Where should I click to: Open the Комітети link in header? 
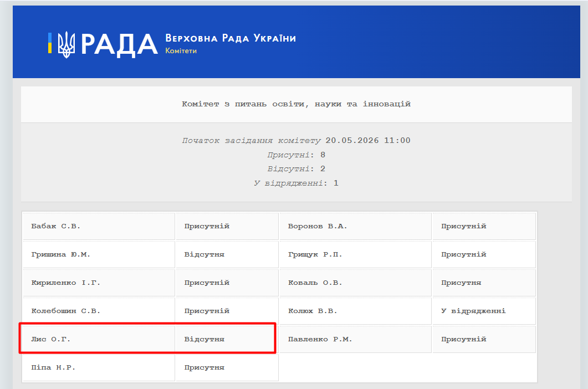point(181,50)
